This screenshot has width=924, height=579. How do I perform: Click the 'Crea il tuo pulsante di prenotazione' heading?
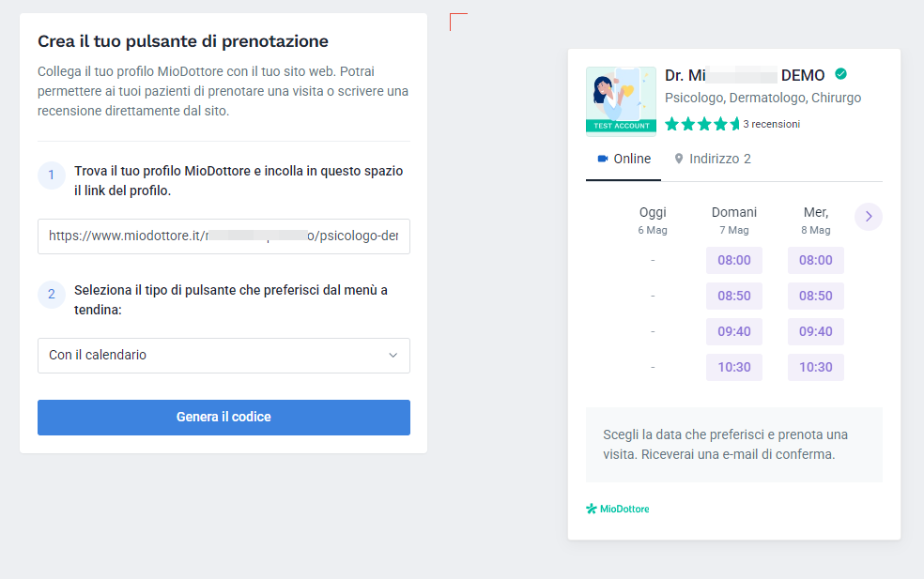(x=183, y=41)
